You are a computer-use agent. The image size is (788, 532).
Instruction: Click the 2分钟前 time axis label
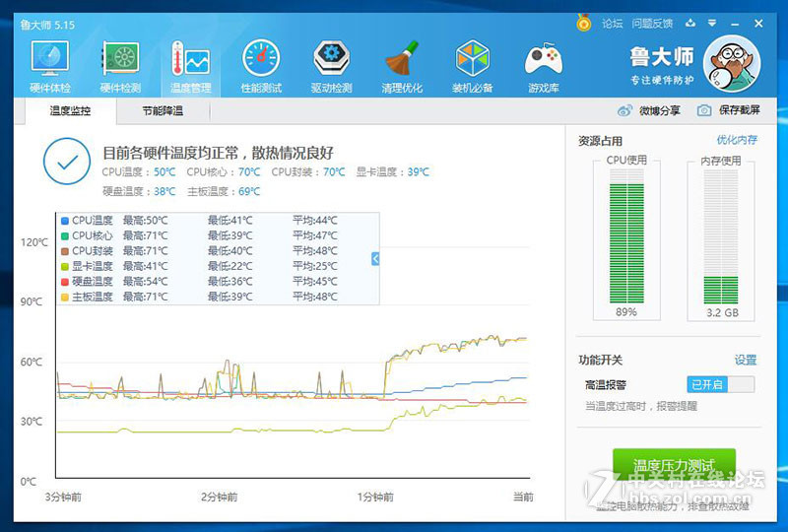219,498
